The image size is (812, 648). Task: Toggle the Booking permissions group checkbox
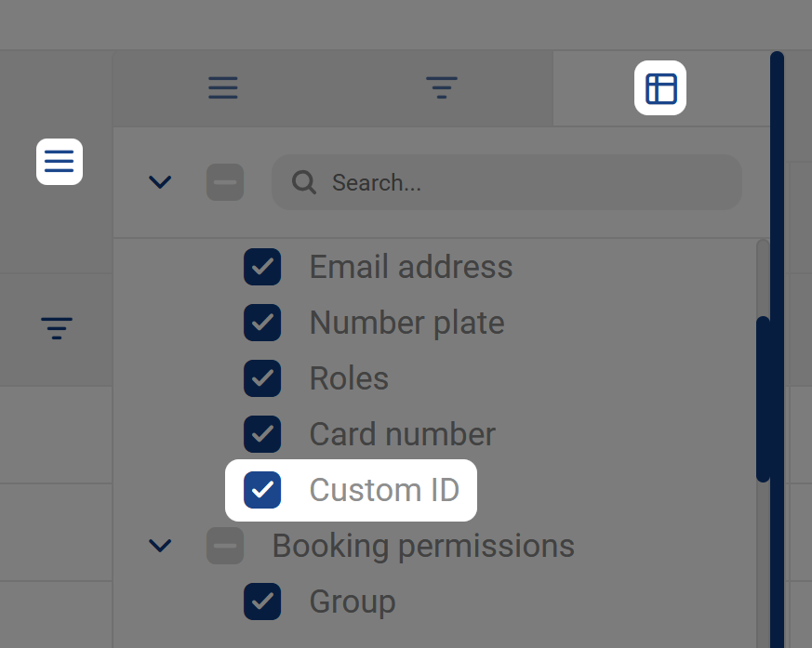(x=225, y=546)
